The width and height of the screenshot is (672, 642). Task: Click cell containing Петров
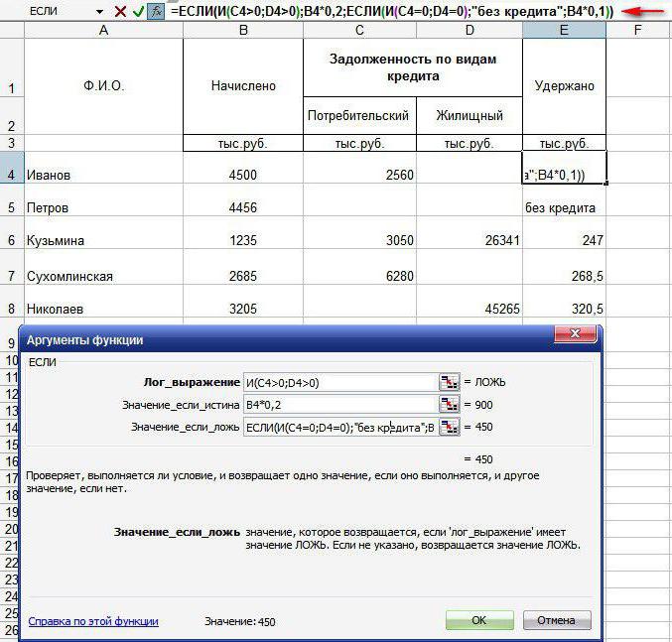[x=103, y=200]
